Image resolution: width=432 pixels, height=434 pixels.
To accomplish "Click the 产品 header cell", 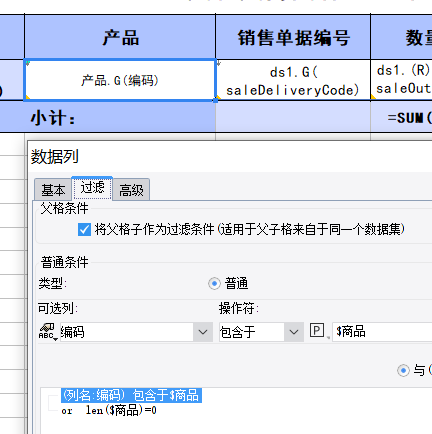I will point(120,37).
